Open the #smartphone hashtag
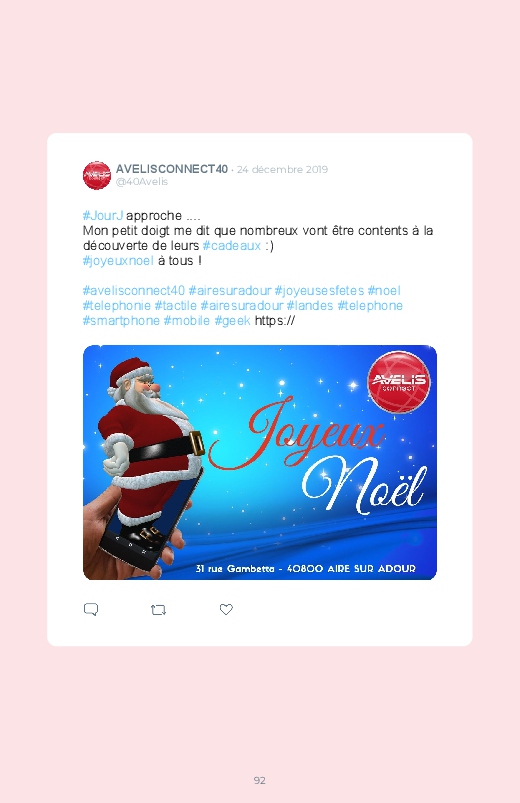 [121, 321]
